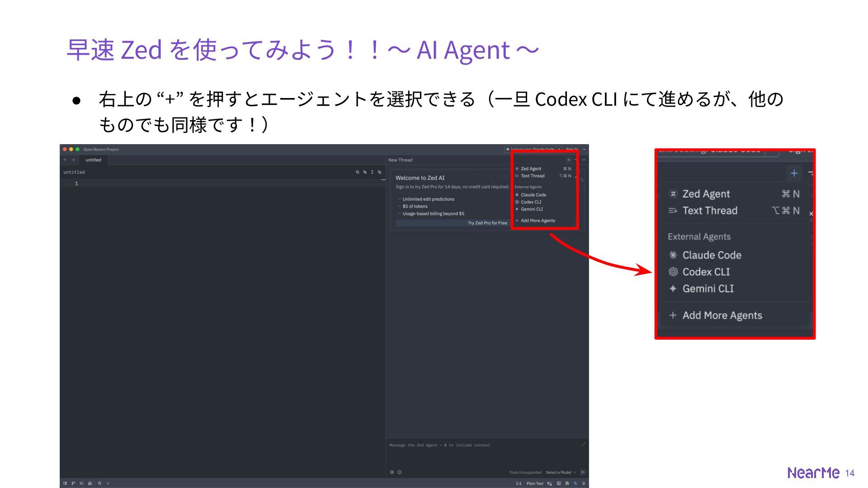Toggle selections mode I-beam icon in editor toolbar

(372, 172)
